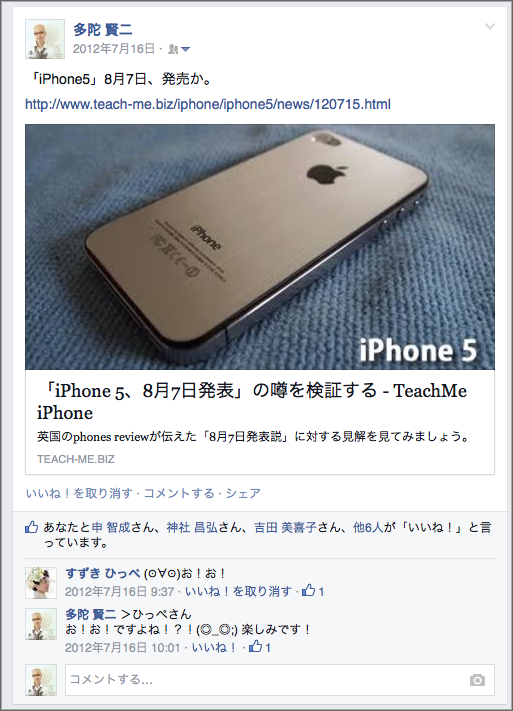This screenshot has width=513, height=711.
Task: Click the like count on 多陀 賢二's reply
Action: point(260,647)
